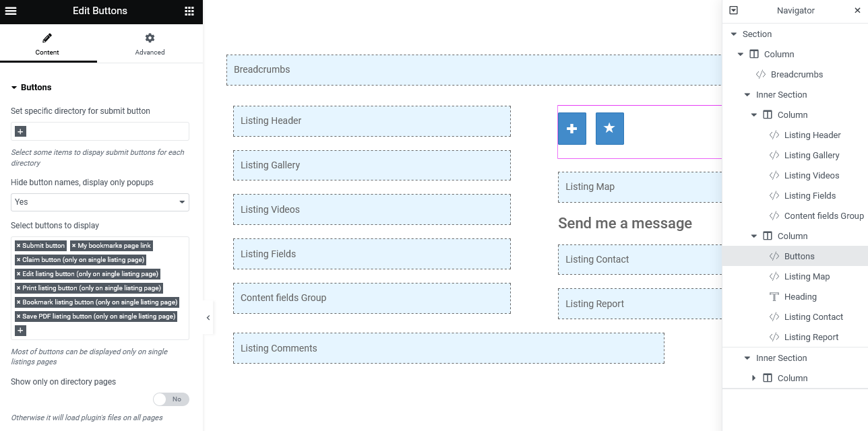Dock the Navigator using its top-left icon
This screenshot has height=431, width=868.
click(x=734, y=10)
